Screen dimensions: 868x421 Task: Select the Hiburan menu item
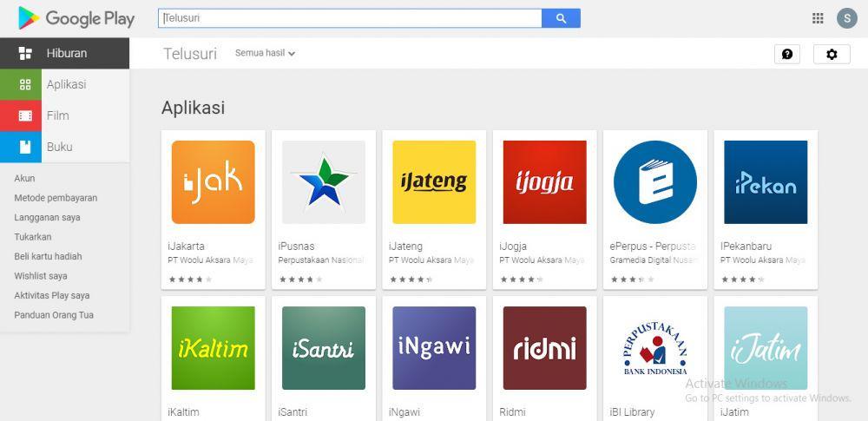click(65, 53)
